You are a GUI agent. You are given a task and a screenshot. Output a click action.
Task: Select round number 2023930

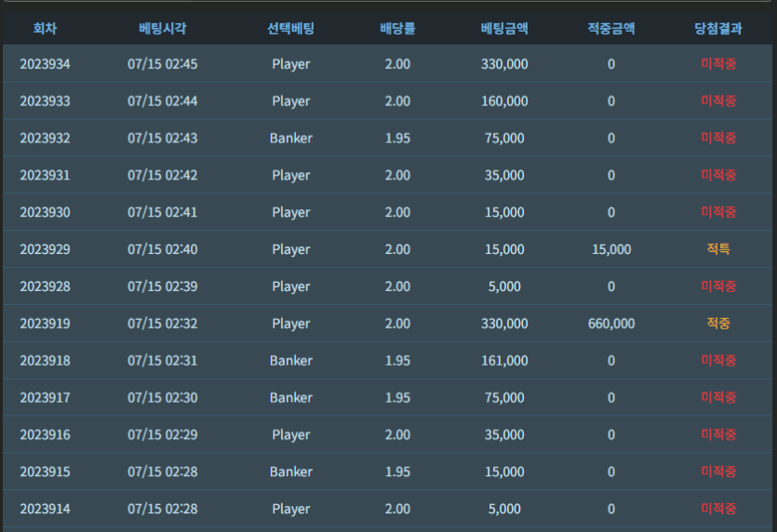(x=45, y=212)
